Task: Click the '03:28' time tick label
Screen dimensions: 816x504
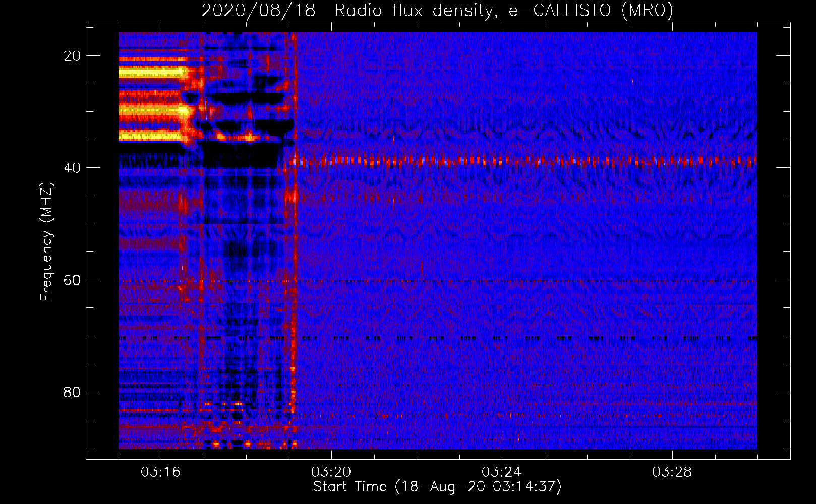Action: (x=672, y=472)
